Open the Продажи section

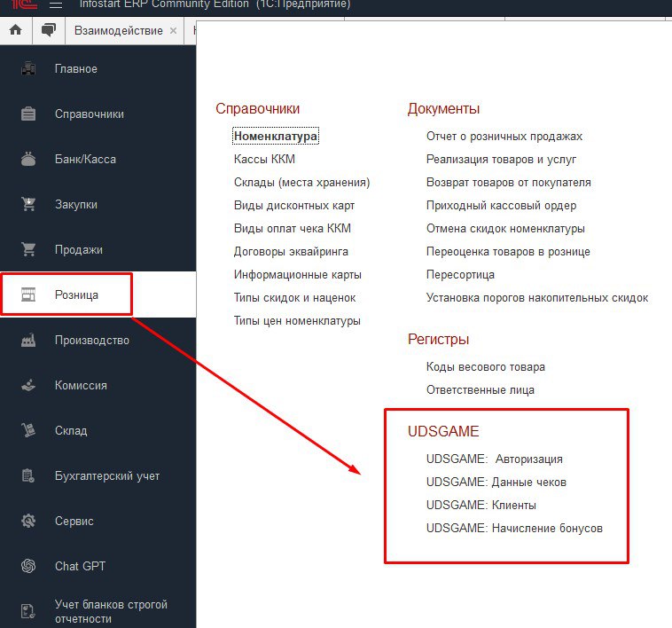(x=78, y=249)
